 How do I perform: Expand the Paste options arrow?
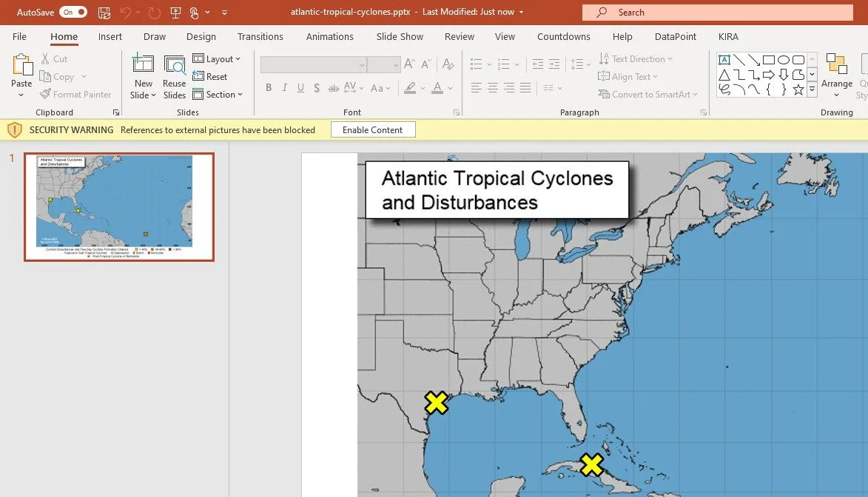point(21,95)
